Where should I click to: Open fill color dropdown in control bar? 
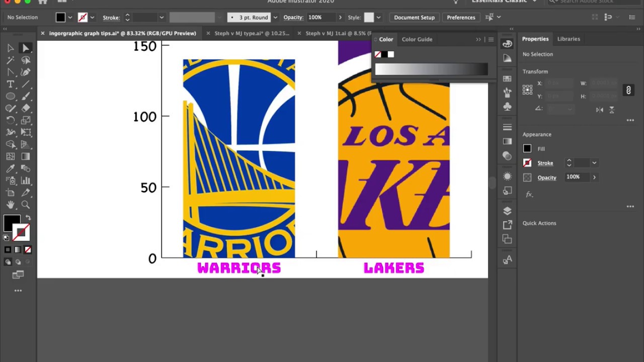point(69,18)
